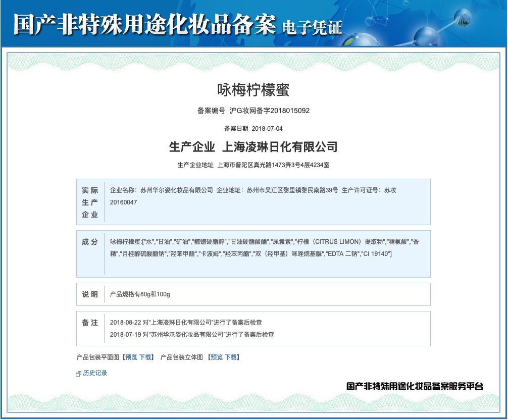508x420 pixels.
Task: Select filing date 2018-07-04
Action: tap(267, 129)
